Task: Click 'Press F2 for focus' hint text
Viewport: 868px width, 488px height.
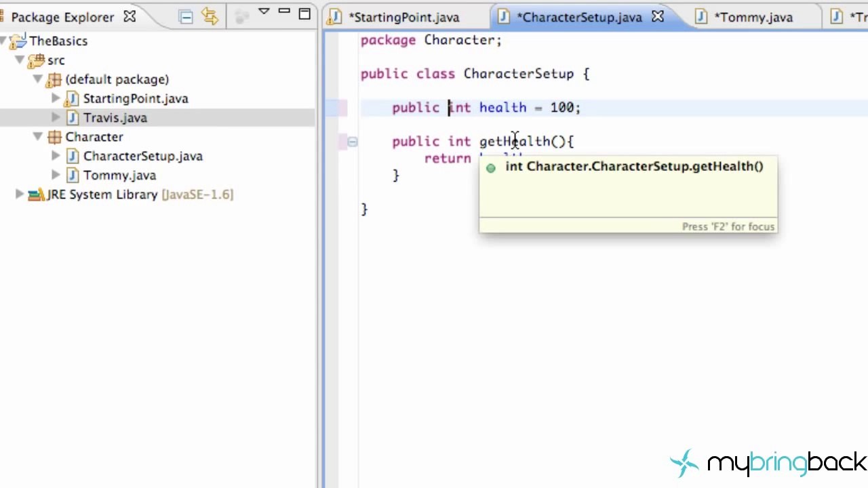Action: point(728,226)
